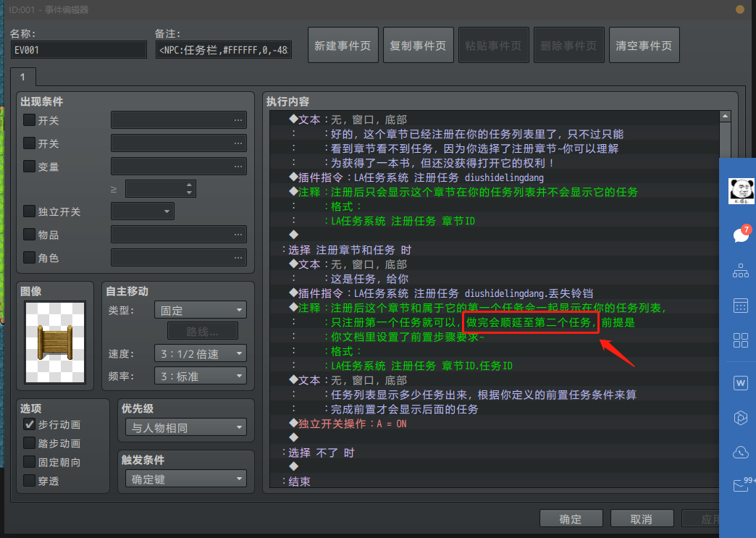Open the four-square apps grid icon
756x538 pixels.
click(741, 340)
